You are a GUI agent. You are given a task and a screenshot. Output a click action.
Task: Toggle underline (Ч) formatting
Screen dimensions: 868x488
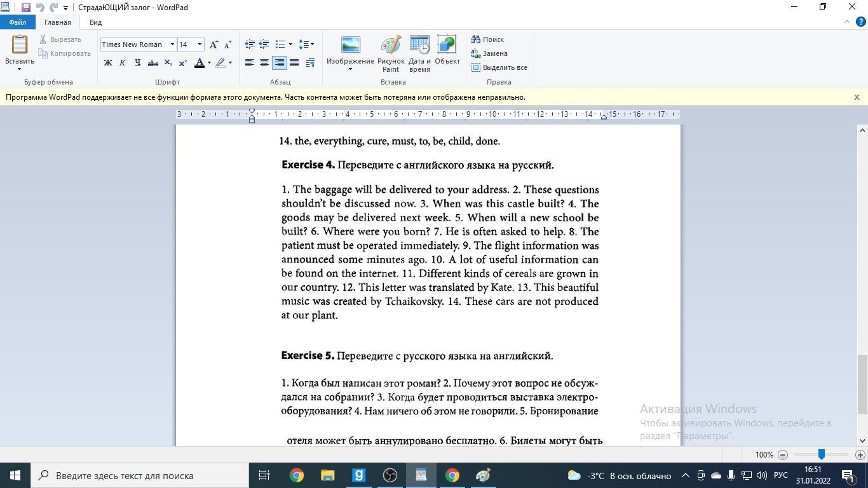point(137,63)
